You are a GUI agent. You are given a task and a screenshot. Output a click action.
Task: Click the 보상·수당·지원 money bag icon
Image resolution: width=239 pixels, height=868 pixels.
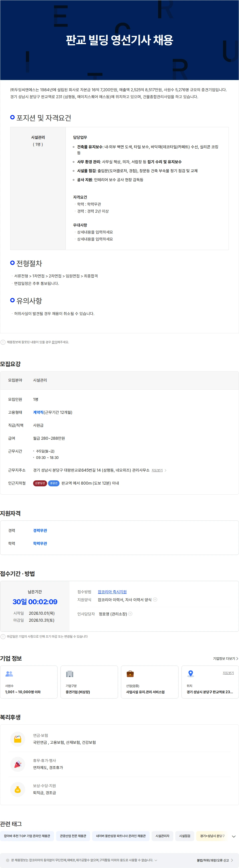click(18, 789)
